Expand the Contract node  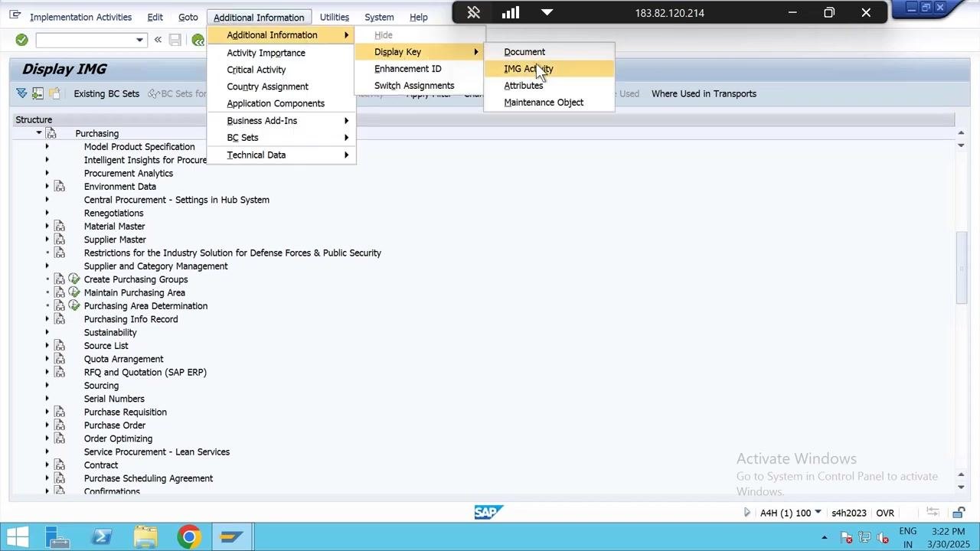47,465
